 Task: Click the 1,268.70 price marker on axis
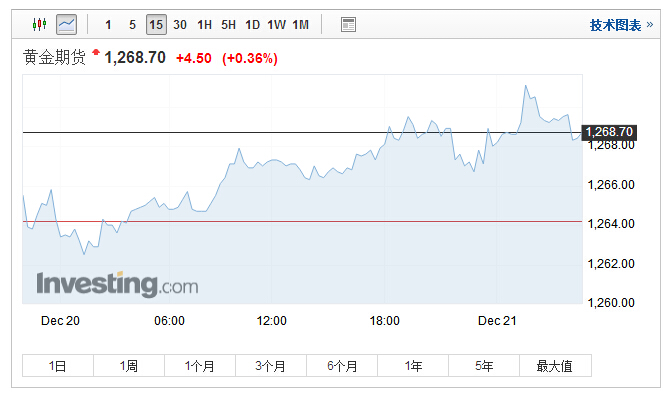(609, 132)
